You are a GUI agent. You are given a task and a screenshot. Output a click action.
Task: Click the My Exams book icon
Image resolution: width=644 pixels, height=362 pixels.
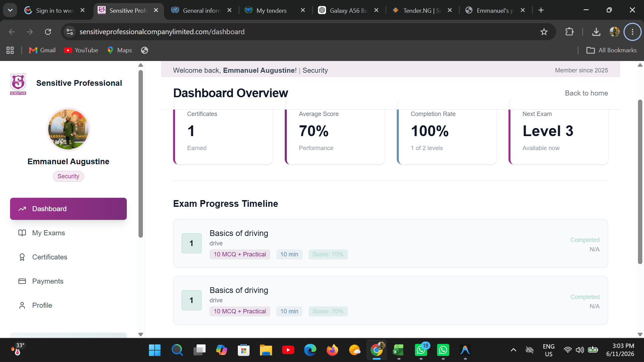point(22,233)
